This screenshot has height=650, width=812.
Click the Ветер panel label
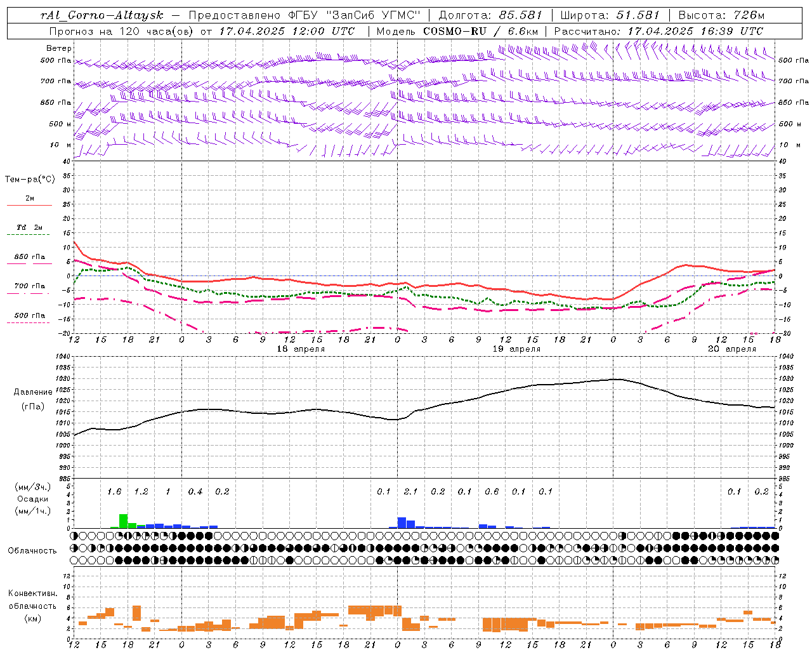[x=59, y=48]
